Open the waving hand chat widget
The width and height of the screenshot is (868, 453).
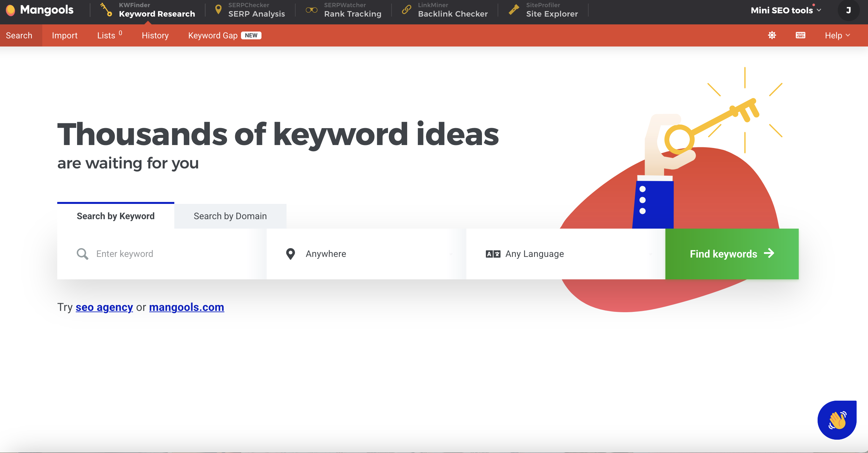837,420
